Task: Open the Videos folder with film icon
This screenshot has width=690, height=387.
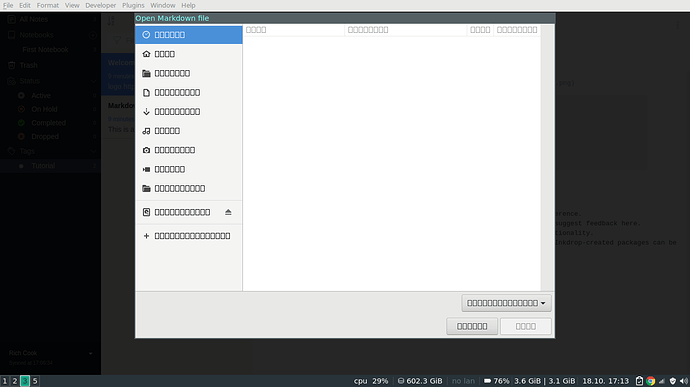Action: 189,170
